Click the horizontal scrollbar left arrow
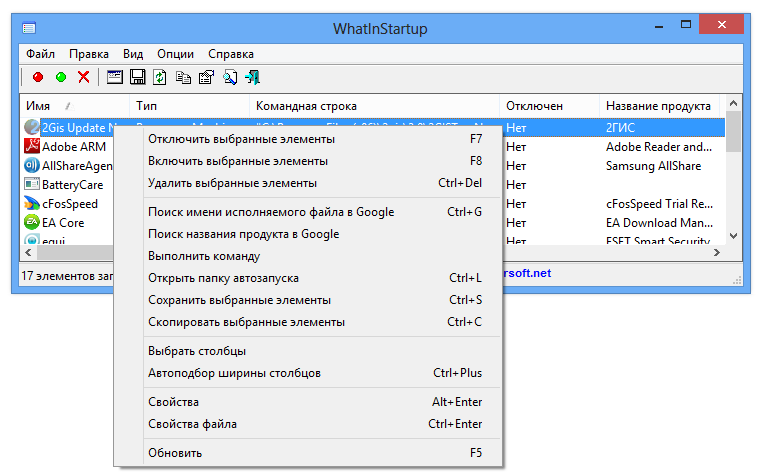 click(x=28, y=253)
